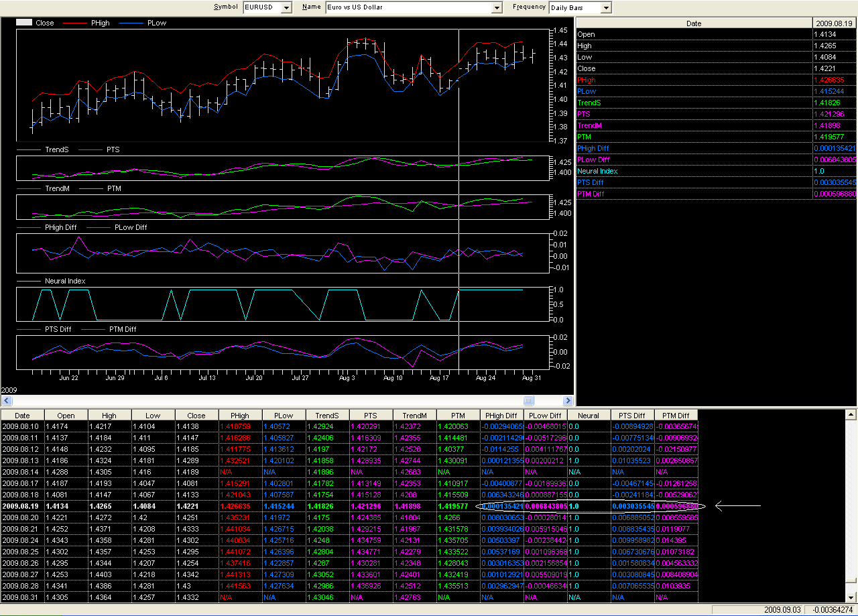This screenshot has height=616, width=858.
Task: Click the red PHigh legend line
Action: pyautogui.click(x=76, y=23)
